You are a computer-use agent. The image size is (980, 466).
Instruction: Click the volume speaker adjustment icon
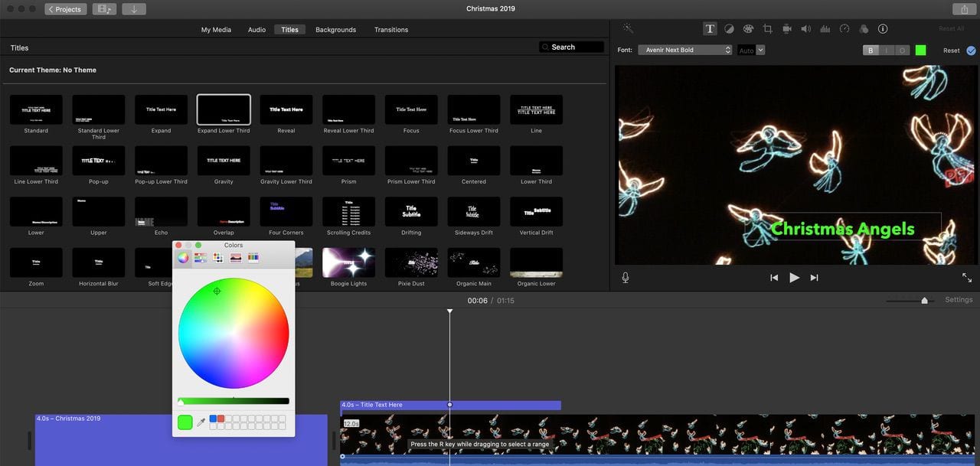(x=805, y=29)
